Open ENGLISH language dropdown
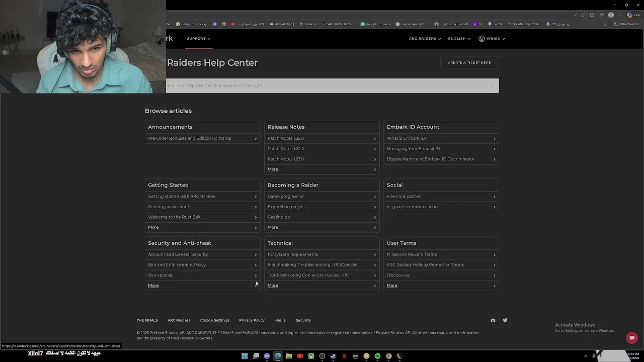The width and height of the screenshot is (644, 362). 459,39
